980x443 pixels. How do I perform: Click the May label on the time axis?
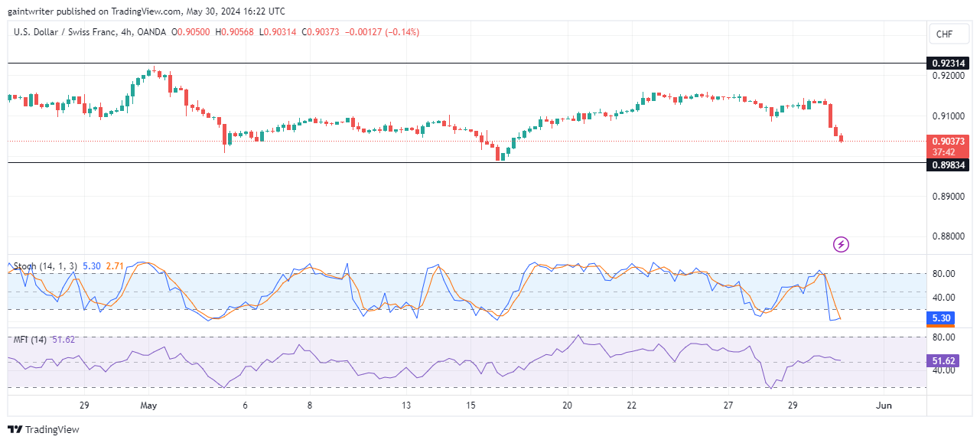(x=149, y=406)
